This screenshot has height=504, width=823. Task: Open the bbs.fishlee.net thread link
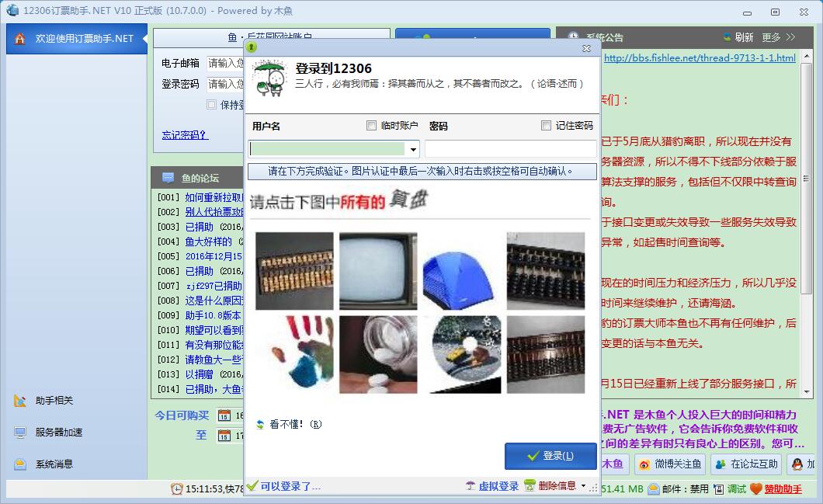pos(700,57)
